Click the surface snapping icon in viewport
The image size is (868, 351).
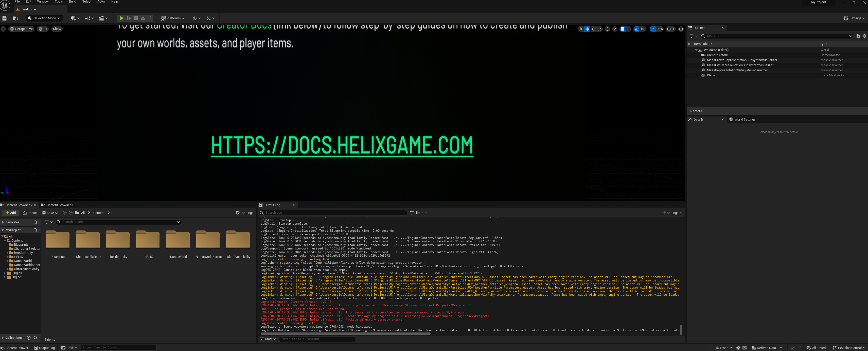[615, 29]
